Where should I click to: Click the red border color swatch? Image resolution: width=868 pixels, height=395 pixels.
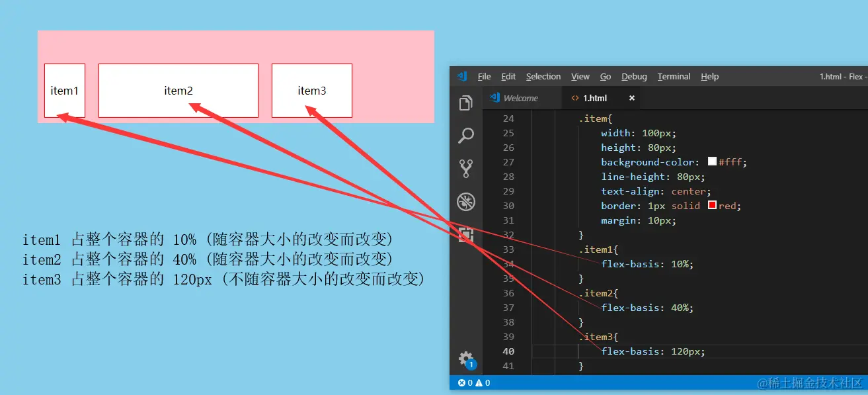point(712,205)
